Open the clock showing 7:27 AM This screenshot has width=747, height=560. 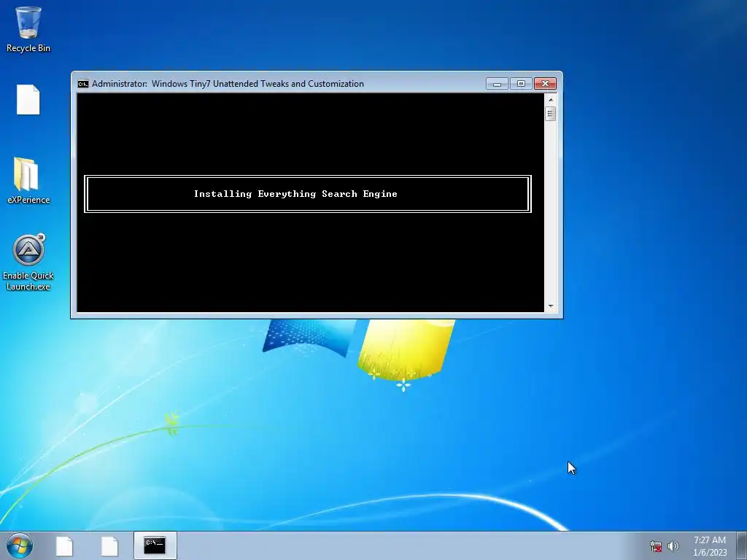709,540
